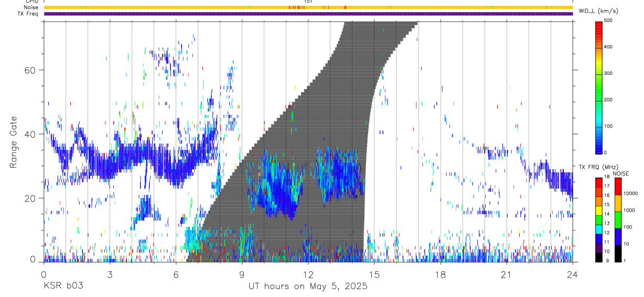
Task: Click the 12 UT hour tick label
Action: [308, 274]
